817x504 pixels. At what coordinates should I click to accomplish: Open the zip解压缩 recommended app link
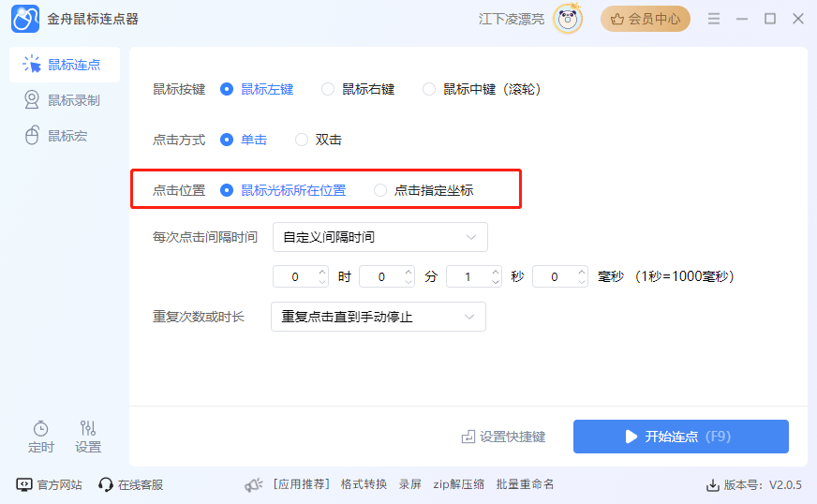(458, 484)
